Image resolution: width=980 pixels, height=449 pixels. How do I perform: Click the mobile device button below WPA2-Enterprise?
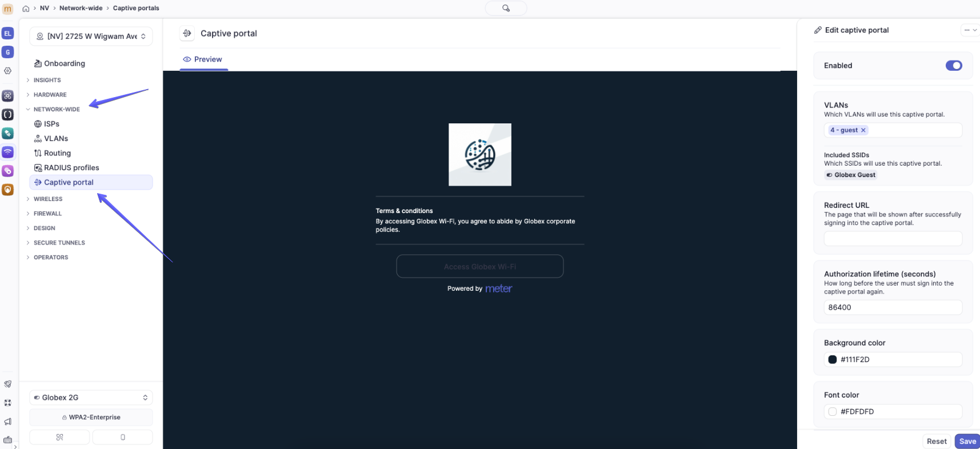click(122, 437)
